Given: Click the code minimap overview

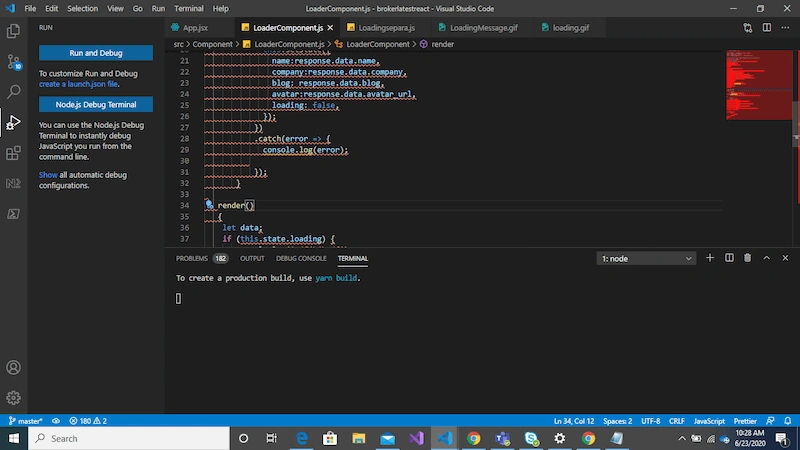Looking at the screenshot, I should point(759,85).
